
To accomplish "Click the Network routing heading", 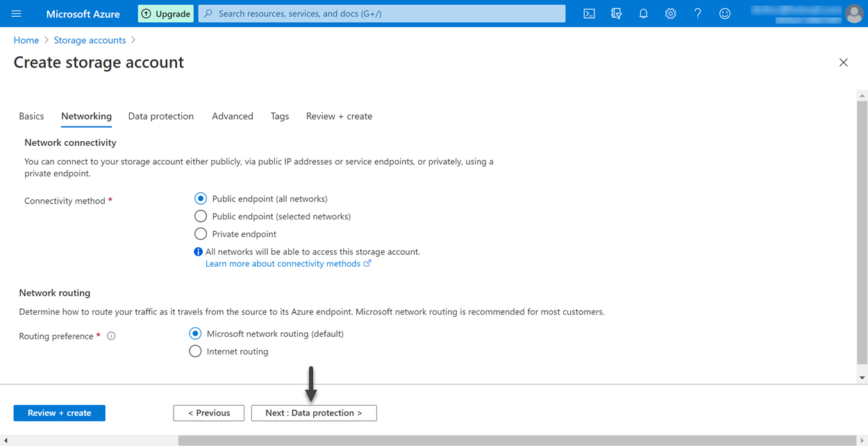I will tap(55, 293).
